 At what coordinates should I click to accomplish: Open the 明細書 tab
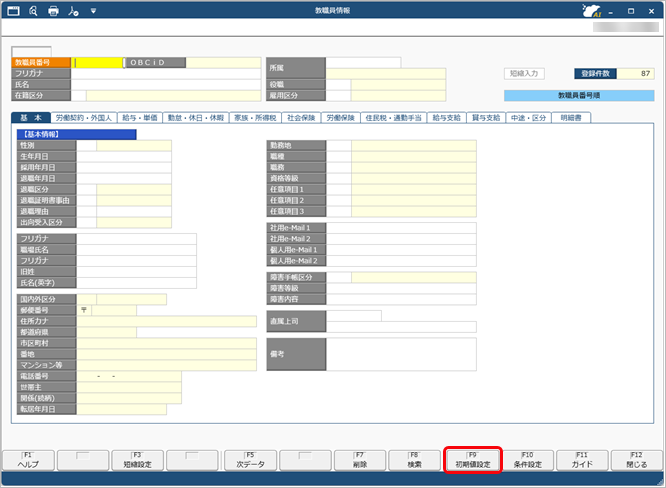573,117
